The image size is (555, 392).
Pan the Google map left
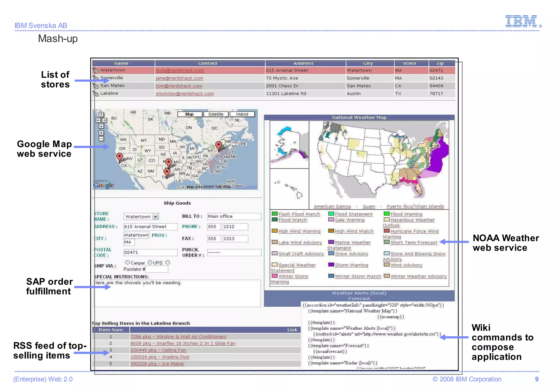98,120
